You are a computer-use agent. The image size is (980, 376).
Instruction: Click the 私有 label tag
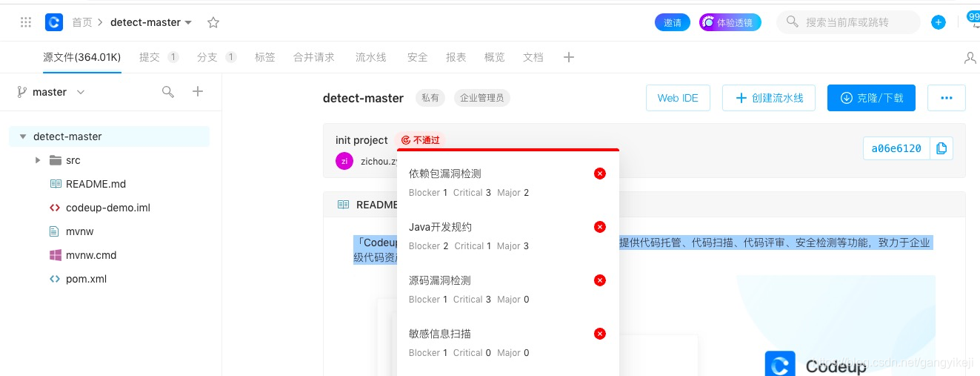[430, 98]
